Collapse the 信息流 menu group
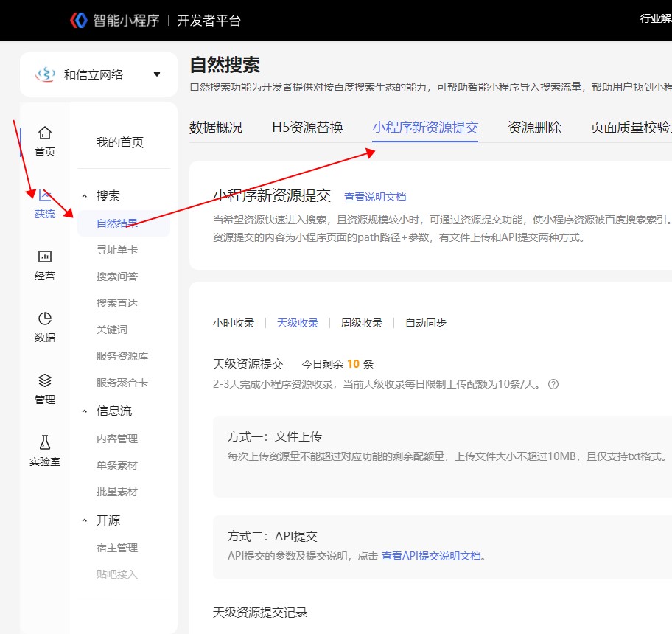The image size is (672, 634). click(x=85, y=411)
